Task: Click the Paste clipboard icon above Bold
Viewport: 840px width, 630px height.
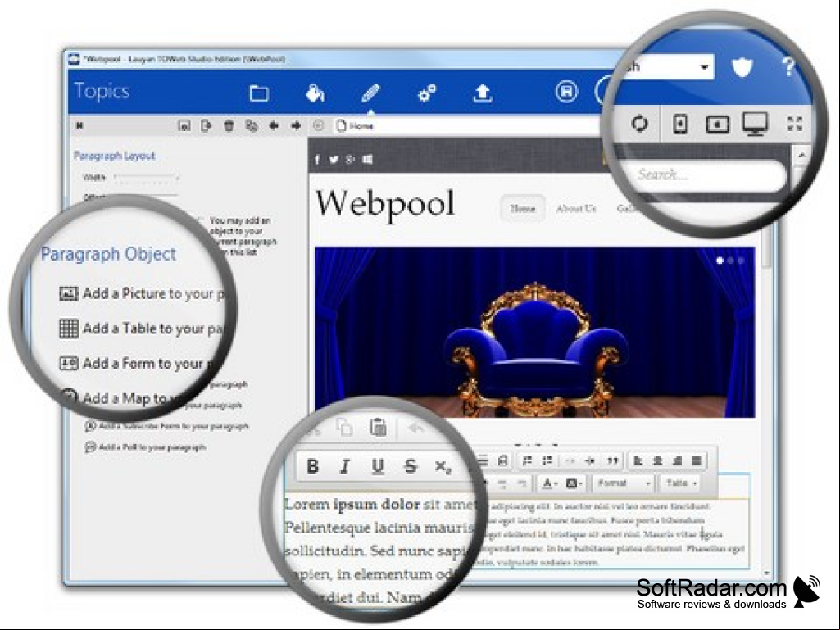Action: tap(379, 428)
